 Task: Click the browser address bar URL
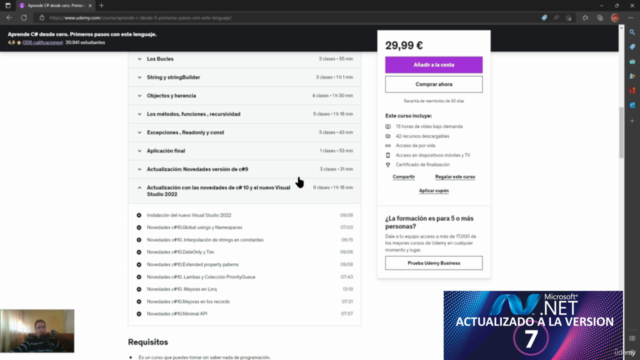141,18
